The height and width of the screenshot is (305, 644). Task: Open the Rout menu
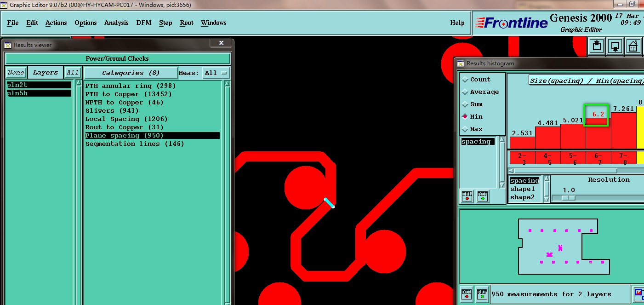tap(187, 23)
